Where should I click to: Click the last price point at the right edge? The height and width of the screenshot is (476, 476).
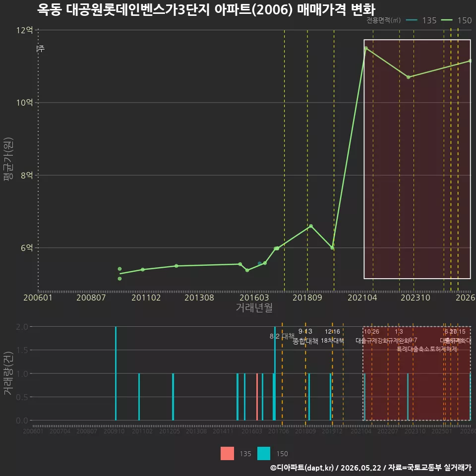pos(470,60)
